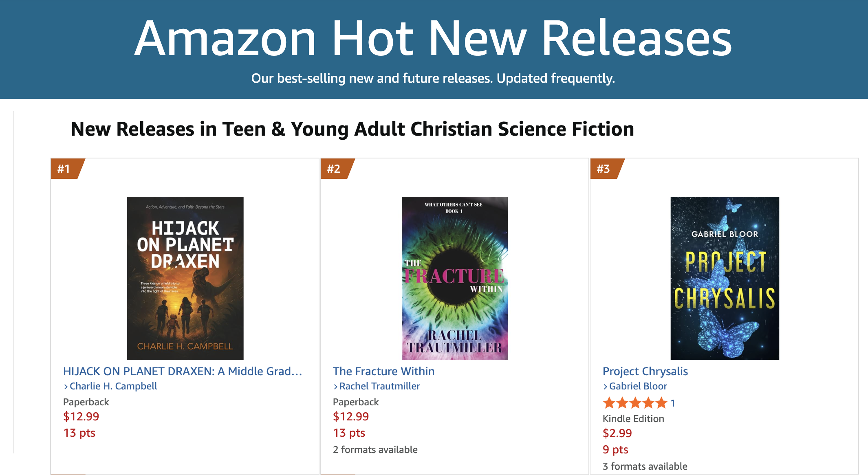Click the $12.99 price of Hijack on Planet Draxen
This screenshot has width=868, height=475.
[81, 416]
